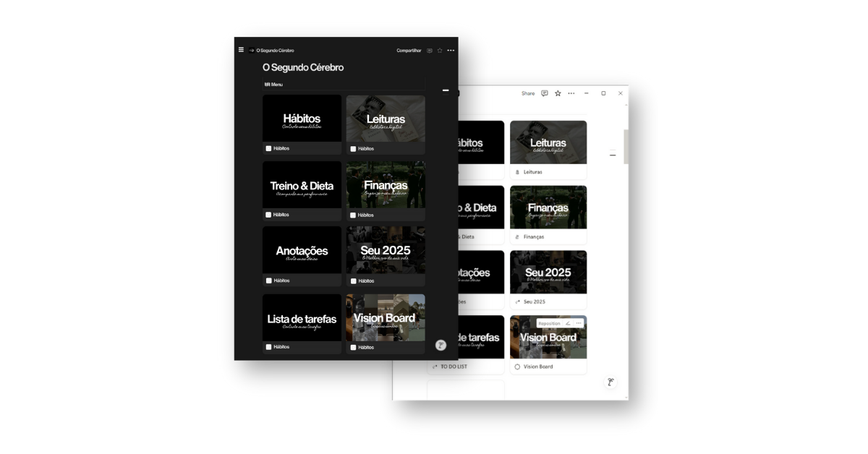This screenshot has width=868, height=454.
Task: Open the round help button in dark window
Action: click(441, 345)
